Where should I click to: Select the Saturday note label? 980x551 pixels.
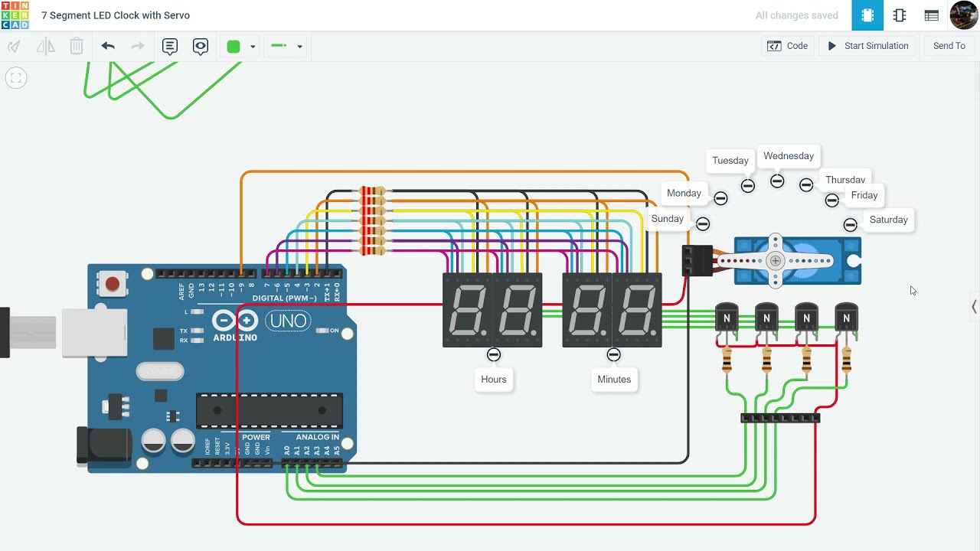click(x=889, y=220)
